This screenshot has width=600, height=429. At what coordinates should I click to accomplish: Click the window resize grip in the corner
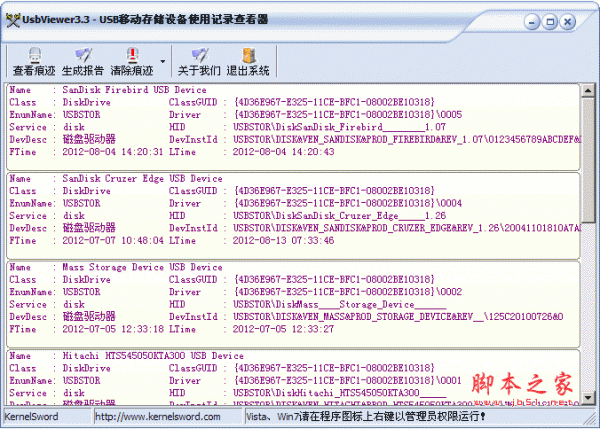pyautogui.click(x=591, y=419)
